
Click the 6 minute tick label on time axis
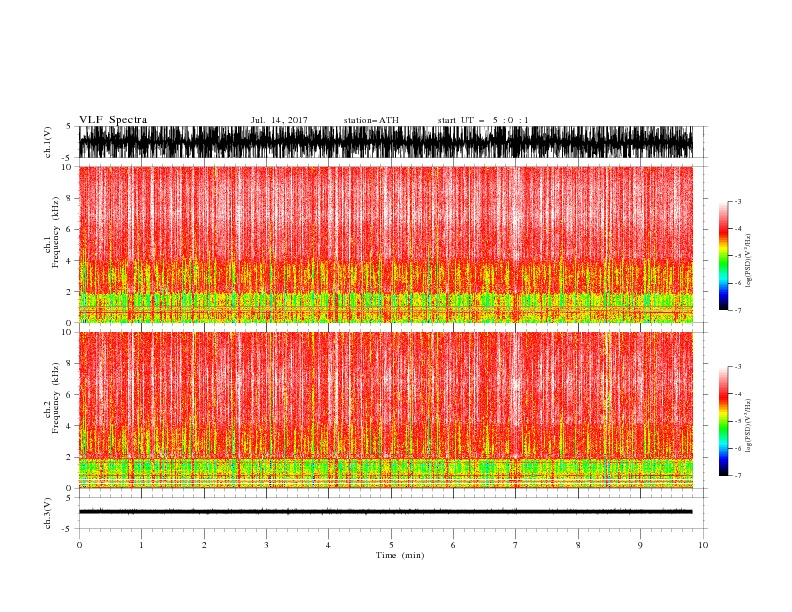pos(453,545)
